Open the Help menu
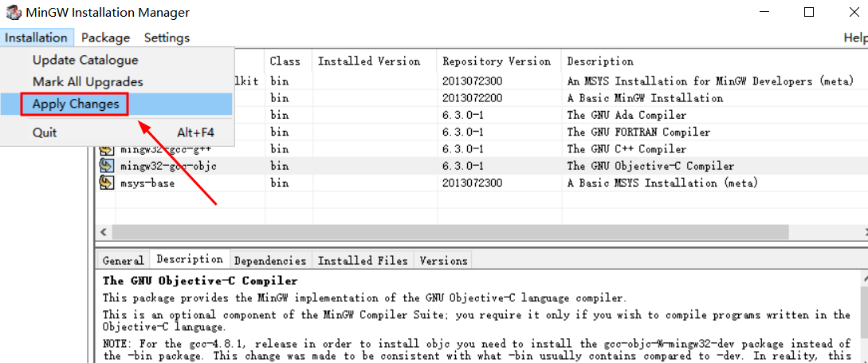868x363 pixels. pyautogui.click(x=855, y=37)
